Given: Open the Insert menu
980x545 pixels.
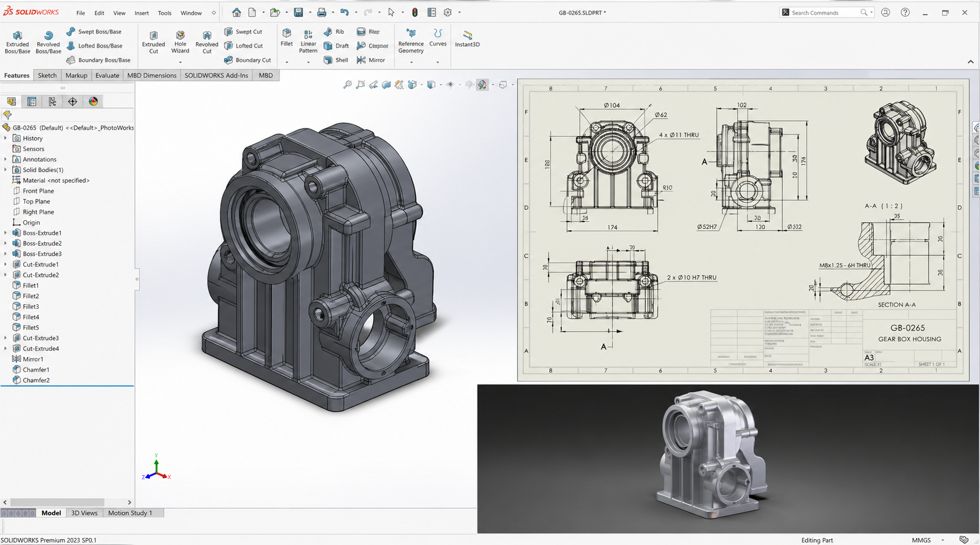Looking at the screenshot, I should pyautogui.click(x=142, y=13).
